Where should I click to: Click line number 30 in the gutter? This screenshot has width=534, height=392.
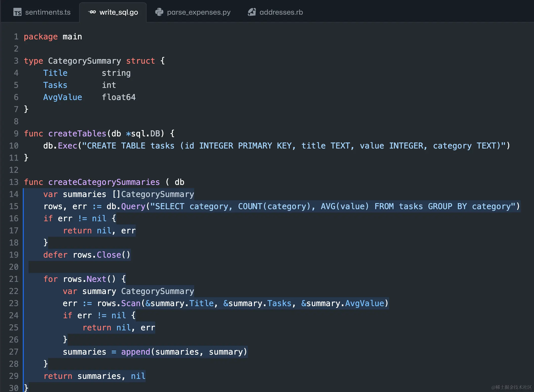14,388
